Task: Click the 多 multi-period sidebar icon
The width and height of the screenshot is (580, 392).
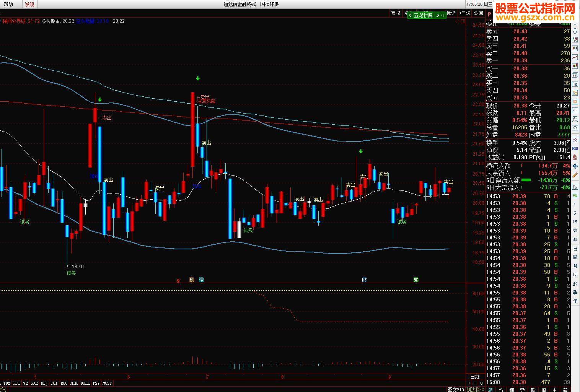Action: click(575, 284)
